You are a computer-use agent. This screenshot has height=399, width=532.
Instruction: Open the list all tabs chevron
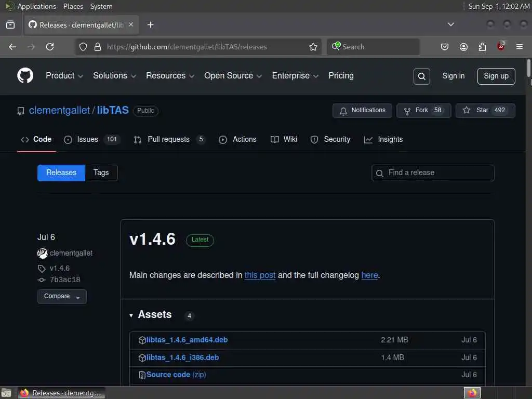click(x=450, y=24)
